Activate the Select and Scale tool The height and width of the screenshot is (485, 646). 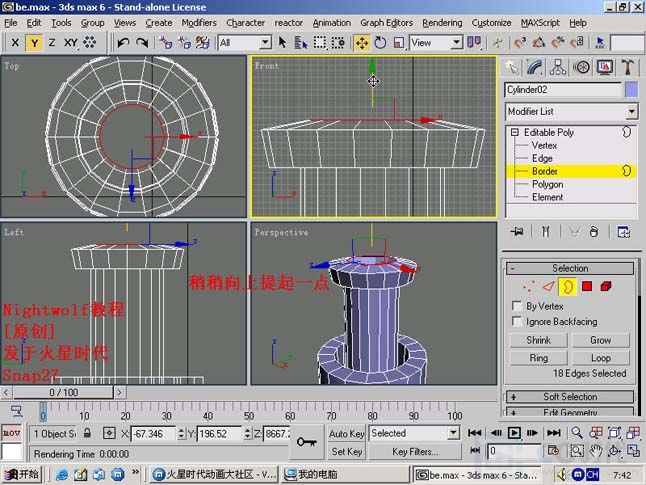click(x=399, y=42)
